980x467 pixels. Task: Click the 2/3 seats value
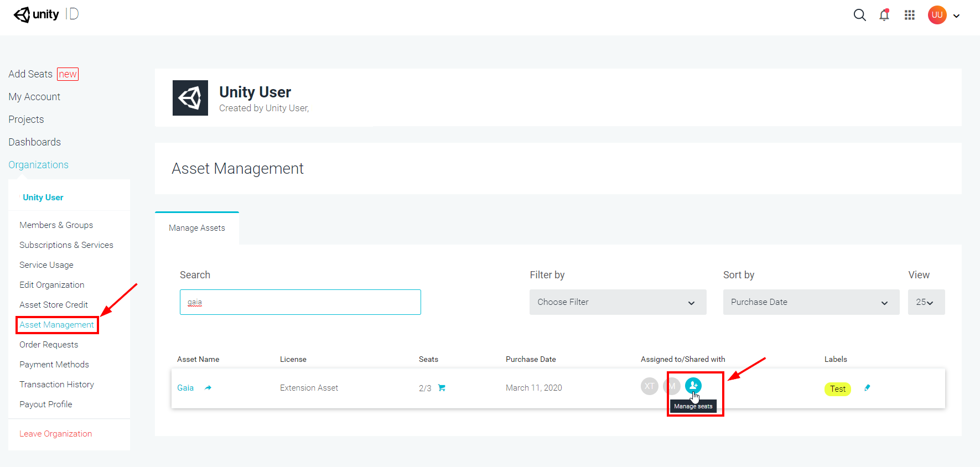pos(425,388)
